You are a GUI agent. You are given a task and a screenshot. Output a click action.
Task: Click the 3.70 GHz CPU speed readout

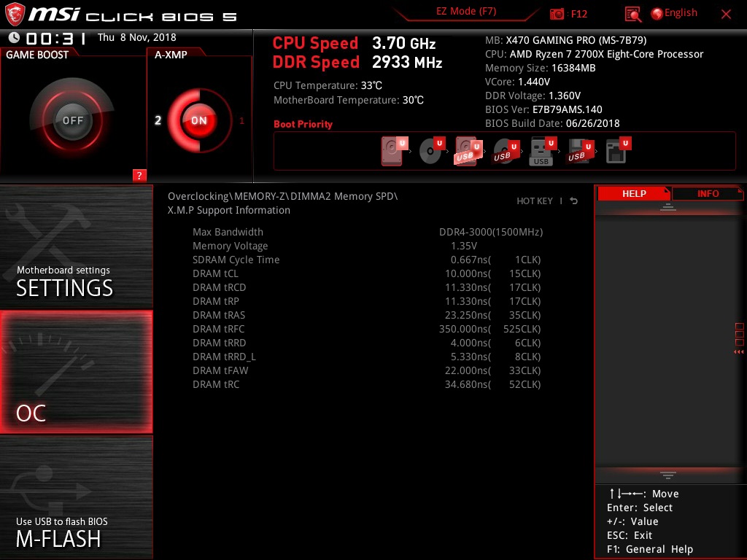403,43
